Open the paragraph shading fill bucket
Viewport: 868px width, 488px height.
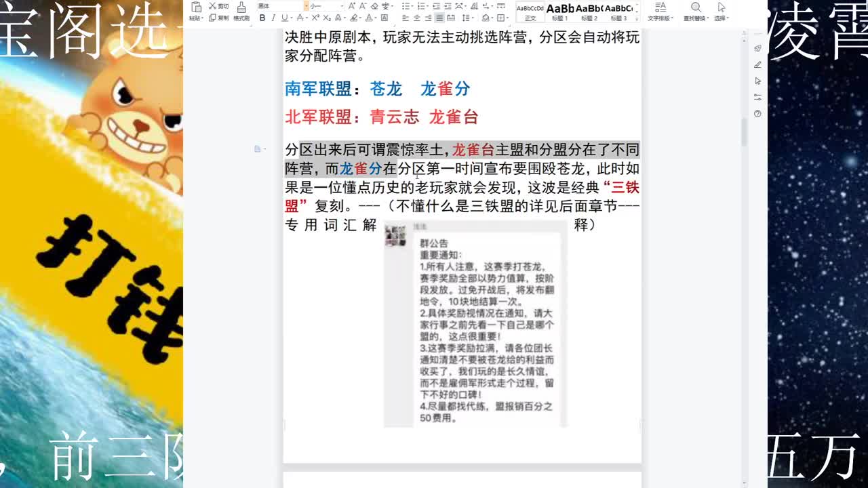tap(486, 18)
